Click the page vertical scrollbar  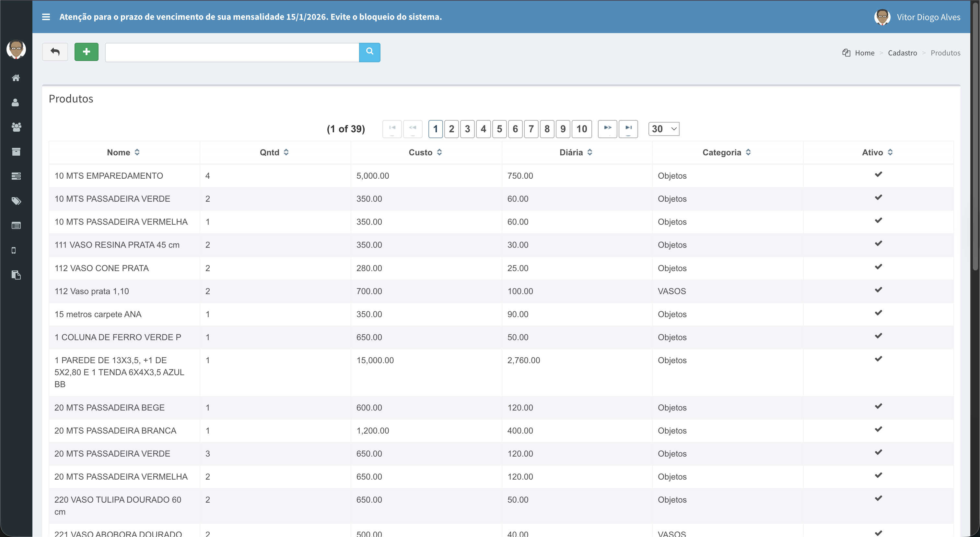click(x=975, y=137)
